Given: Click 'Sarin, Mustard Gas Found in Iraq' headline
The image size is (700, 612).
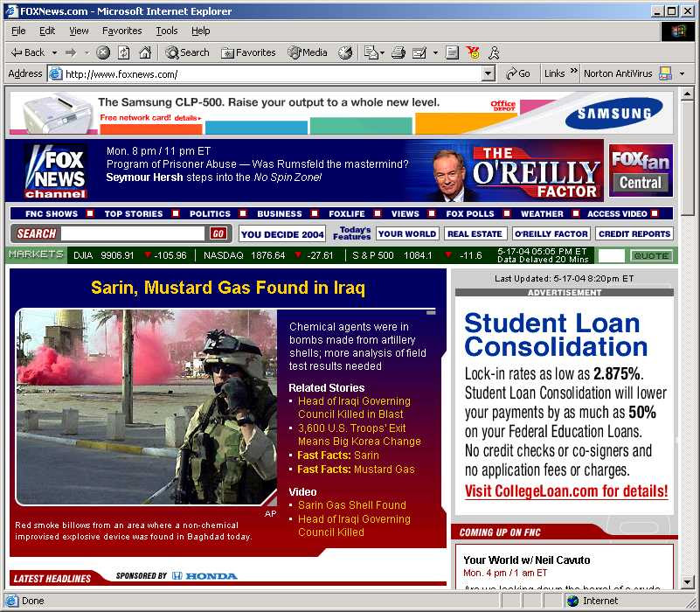Looking at the screenshot, I should pos(228,288).
